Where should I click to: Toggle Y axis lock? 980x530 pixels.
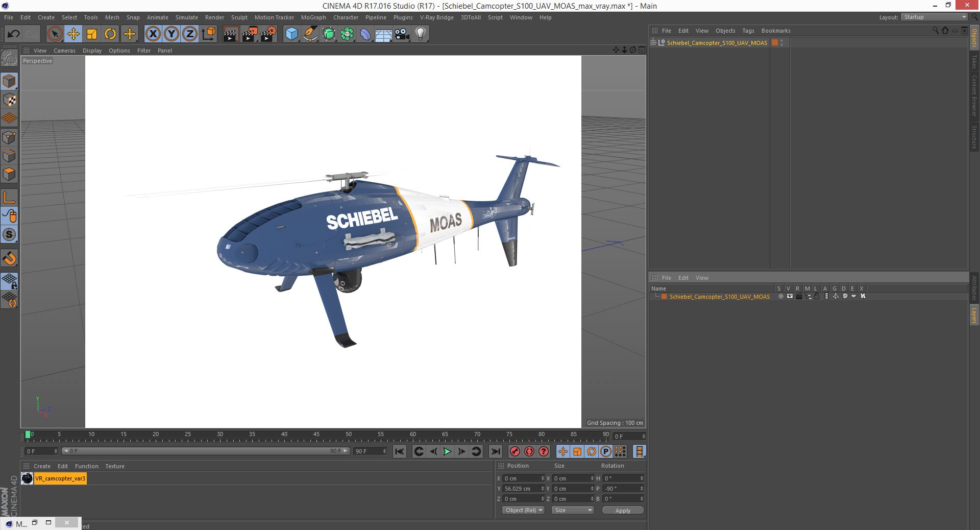pos(171,34)
